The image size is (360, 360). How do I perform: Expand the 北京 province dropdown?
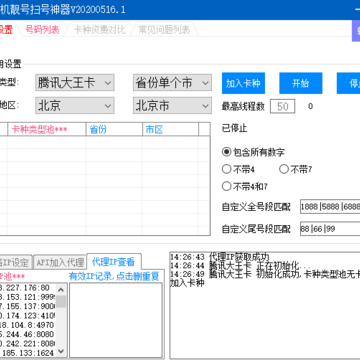75,106
